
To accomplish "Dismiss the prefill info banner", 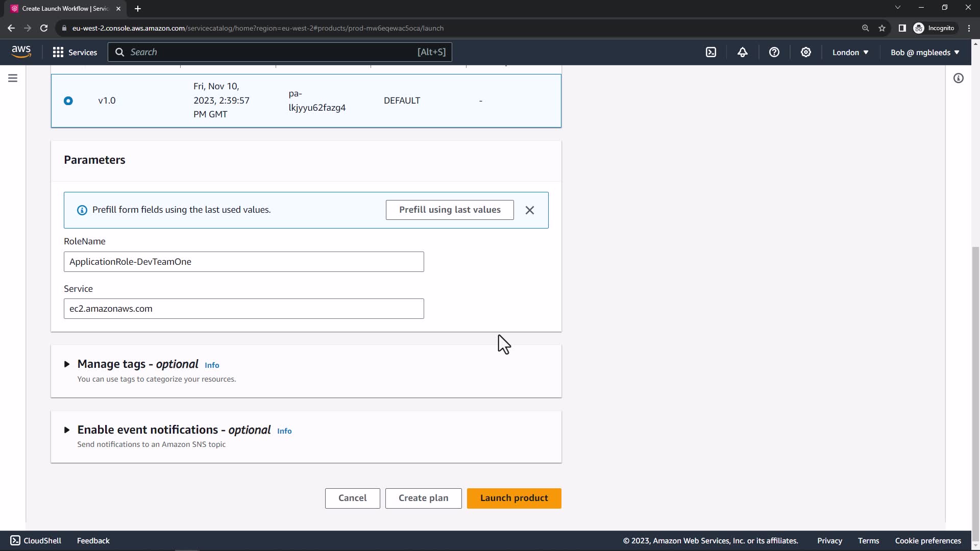I will (x=530, y=210).
